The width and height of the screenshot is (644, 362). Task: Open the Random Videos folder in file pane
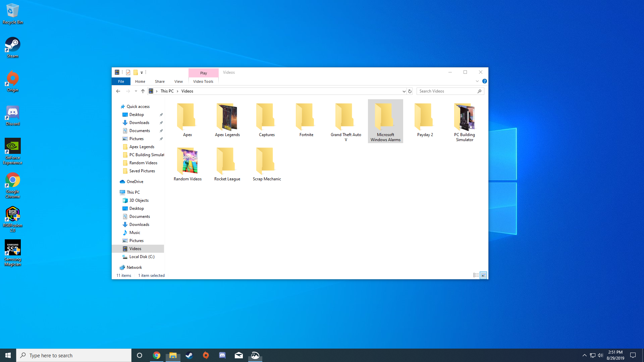[187, 164]
